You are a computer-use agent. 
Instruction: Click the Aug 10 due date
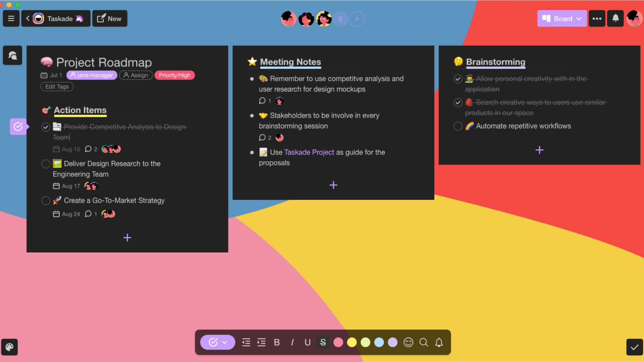[x=66, y=149]
